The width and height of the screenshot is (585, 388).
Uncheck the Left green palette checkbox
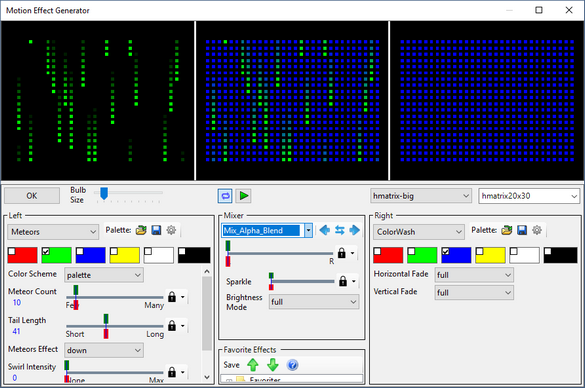(x=46, y=251)
